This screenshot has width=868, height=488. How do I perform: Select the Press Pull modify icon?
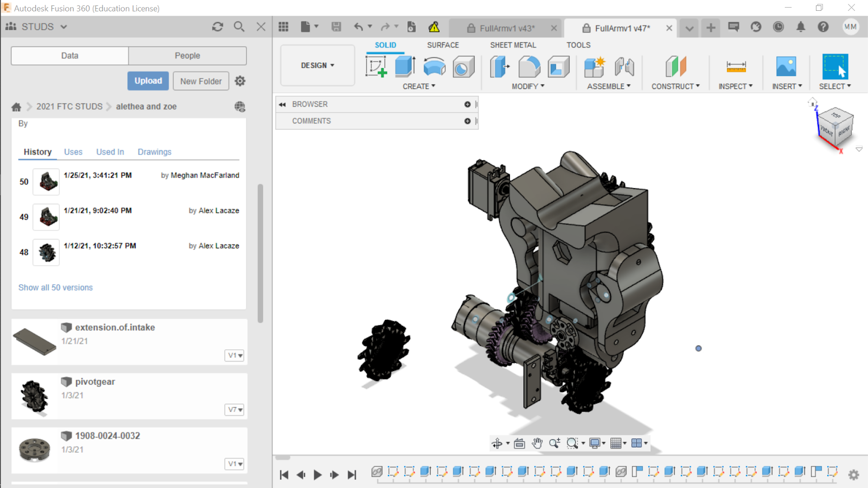coord(500,67)
